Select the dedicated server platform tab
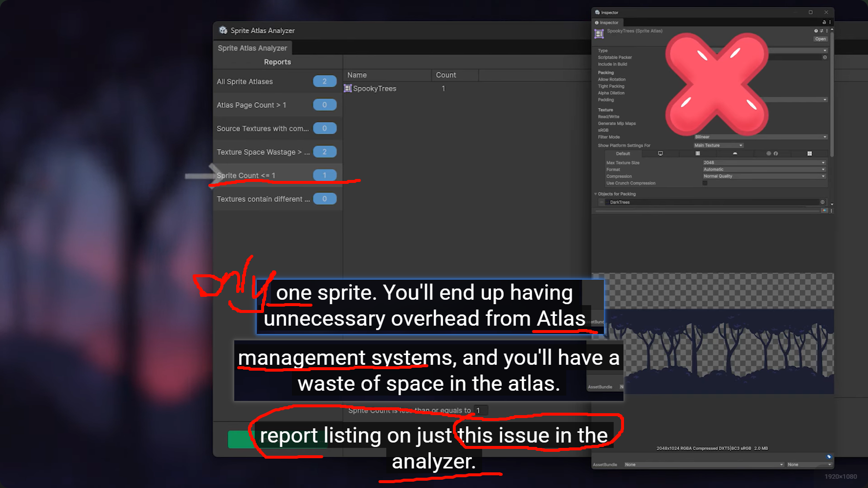Viewport: 868px width, 488px height. (x=698, y=154)
